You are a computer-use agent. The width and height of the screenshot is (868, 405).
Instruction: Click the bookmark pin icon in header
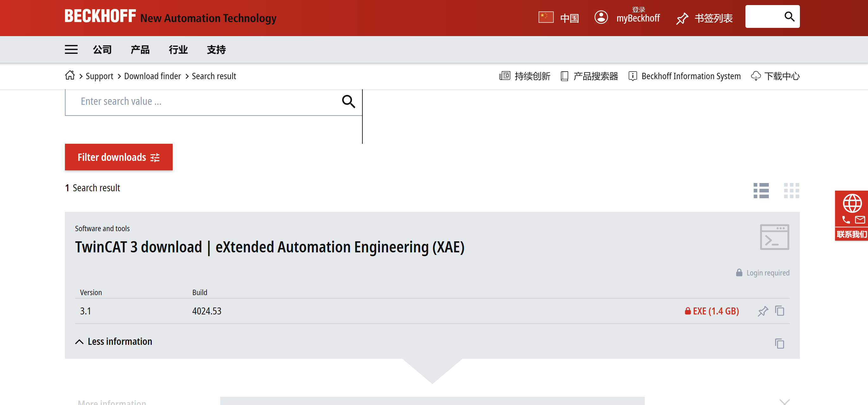pyautogui.click(x=682, y=19)
